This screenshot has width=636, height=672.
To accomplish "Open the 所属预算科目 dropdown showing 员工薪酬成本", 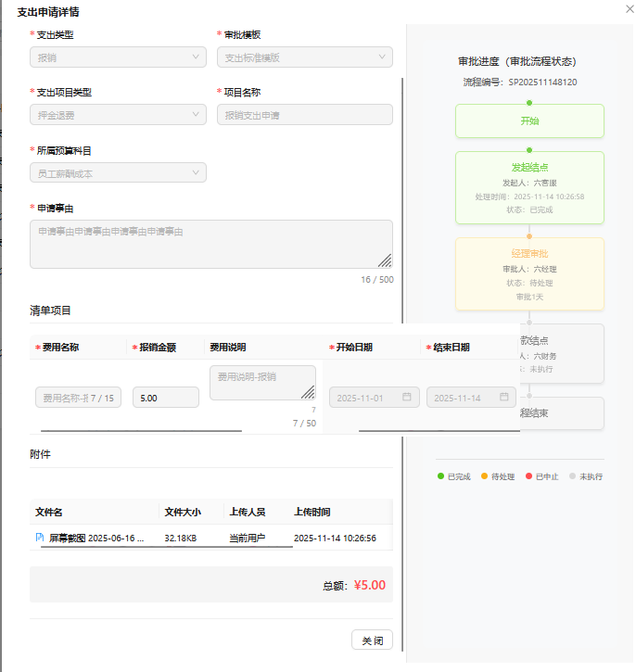I will [118, 172].
